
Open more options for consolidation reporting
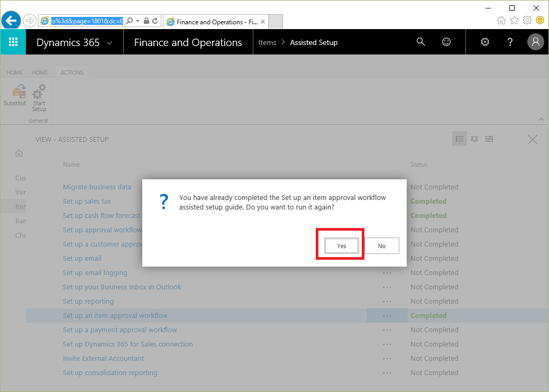pos(387,373)
